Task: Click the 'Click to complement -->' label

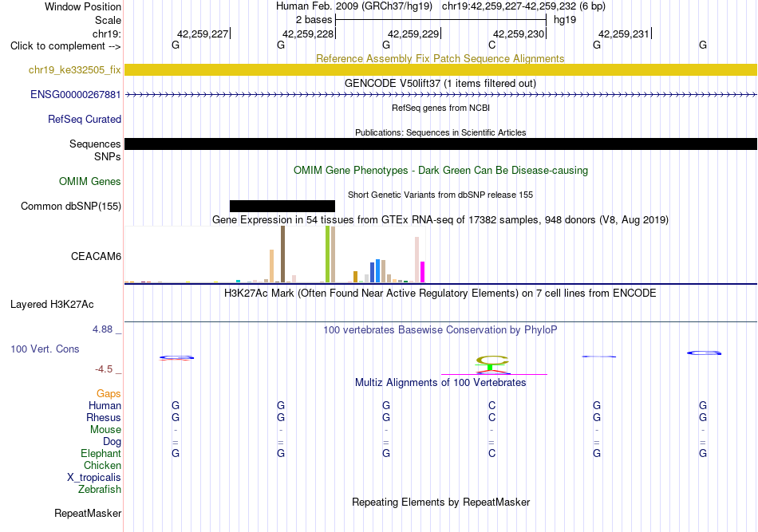Action: (65, 46)
